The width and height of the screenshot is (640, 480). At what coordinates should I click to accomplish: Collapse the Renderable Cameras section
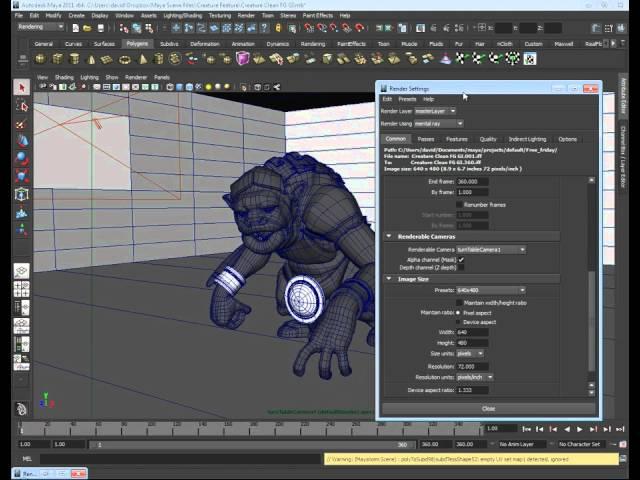click(x=389, y=236)
